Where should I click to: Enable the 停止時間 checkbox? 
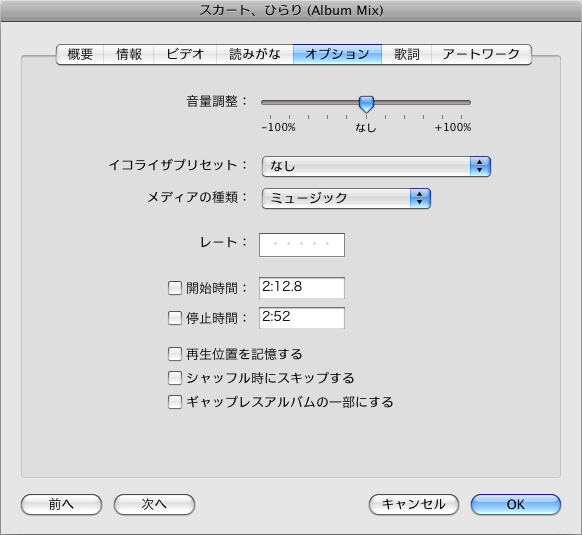click(x=174, y=318)
